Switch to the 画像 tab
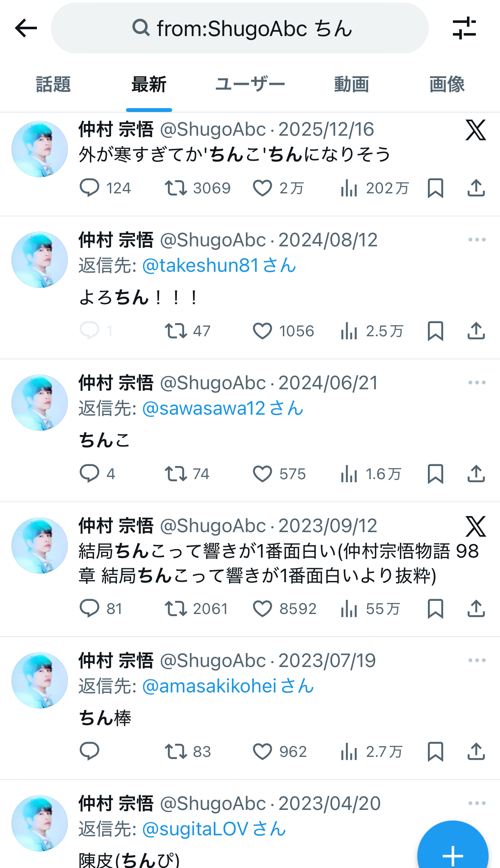Viewport: 500px width, 868px height. (x=447, y=84)
